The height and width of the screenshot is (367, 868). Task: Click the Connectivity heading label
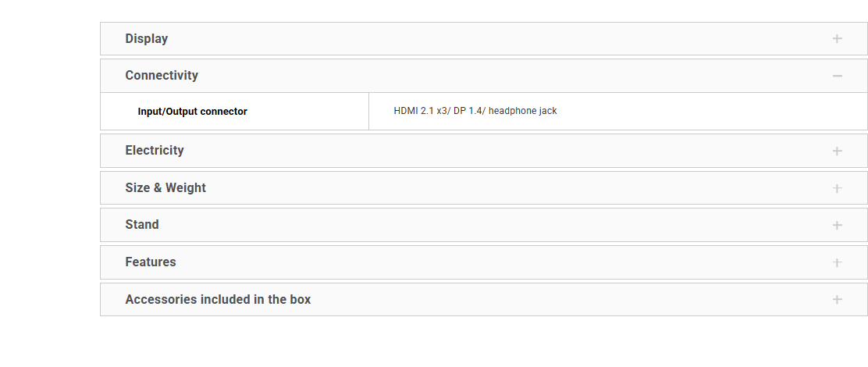click(162, 76)
